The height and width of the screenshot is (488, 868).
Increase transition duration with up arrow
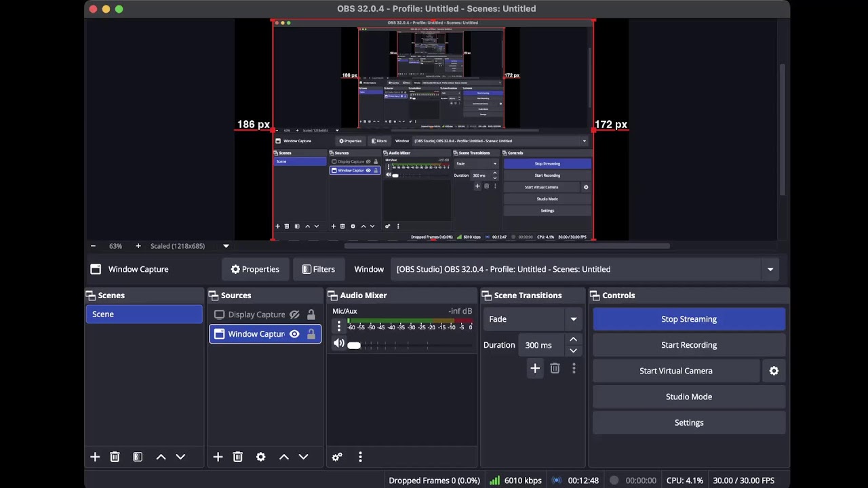[573, 340]
